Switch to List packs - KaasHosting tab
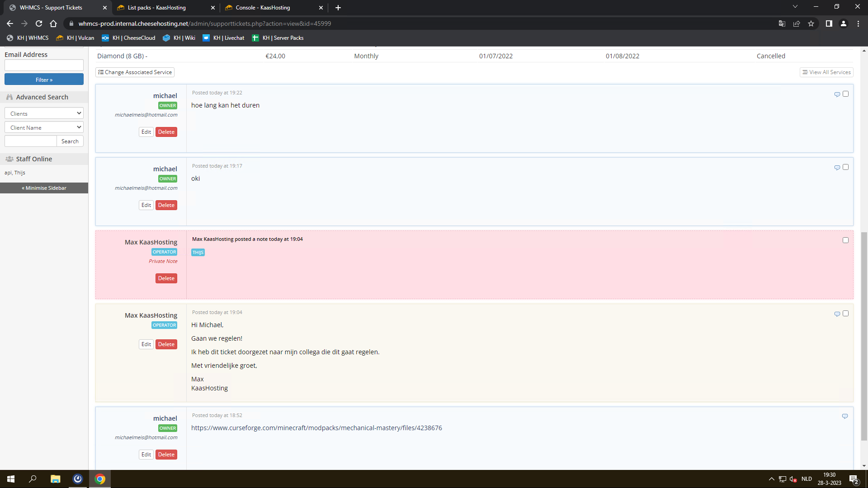 pyautogui.click(x=156, y=8)
